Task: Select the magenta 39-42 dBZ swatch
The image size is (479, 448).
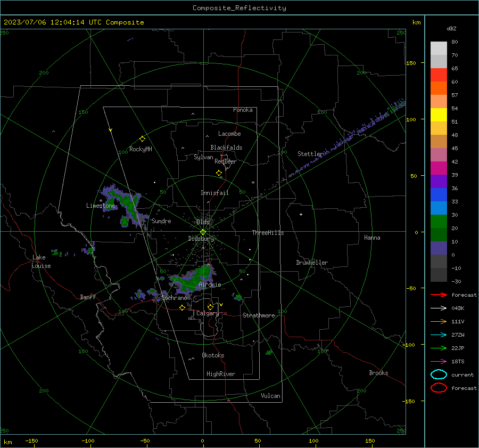Action: [439, 168]
